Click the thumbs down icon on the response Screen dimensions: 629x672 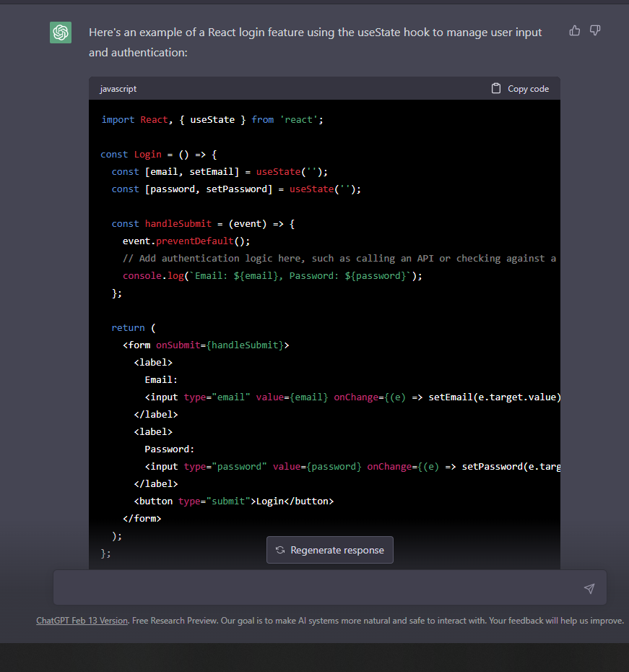(594, 30)
